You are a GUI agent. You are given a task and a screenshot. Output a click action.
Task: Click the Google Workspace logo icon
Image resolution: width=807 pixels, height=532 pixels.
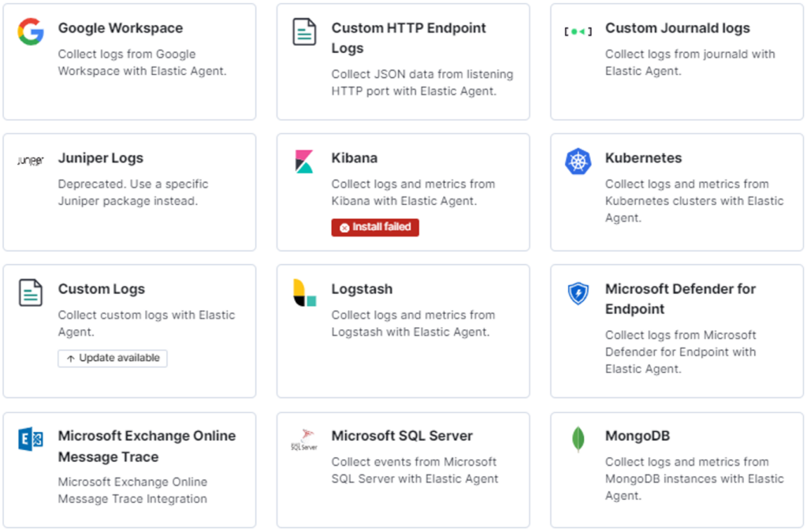31,32
